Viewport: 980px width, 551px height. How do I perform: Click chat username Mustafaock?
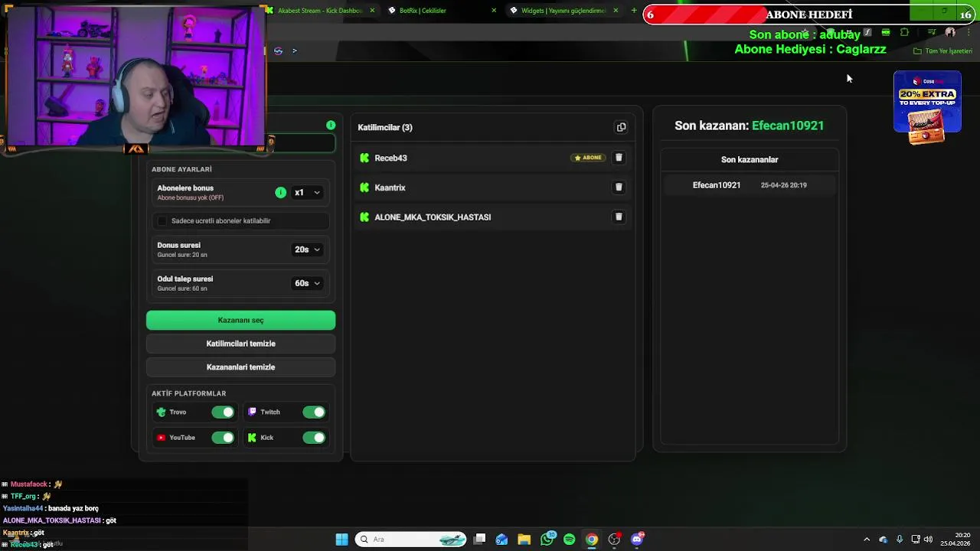coord(29,484)
